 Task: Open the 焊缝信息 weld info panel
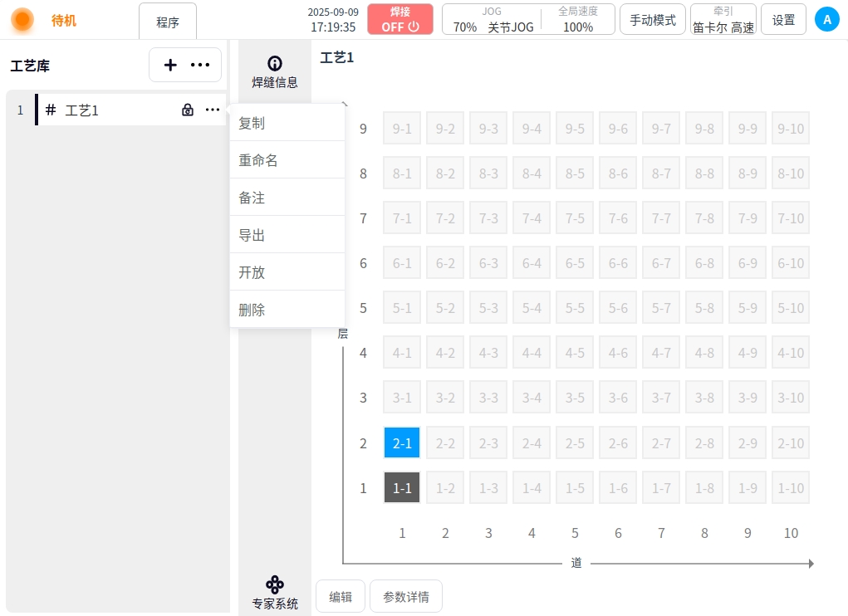(275, 72)
